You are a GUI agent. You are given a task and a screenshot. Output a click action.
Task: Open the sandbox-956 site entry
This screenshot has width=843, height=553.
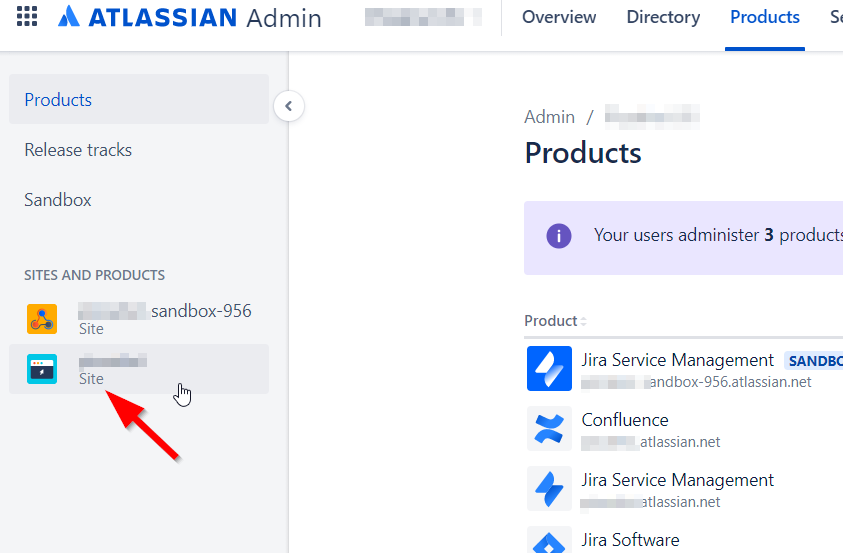coord(139,319)
